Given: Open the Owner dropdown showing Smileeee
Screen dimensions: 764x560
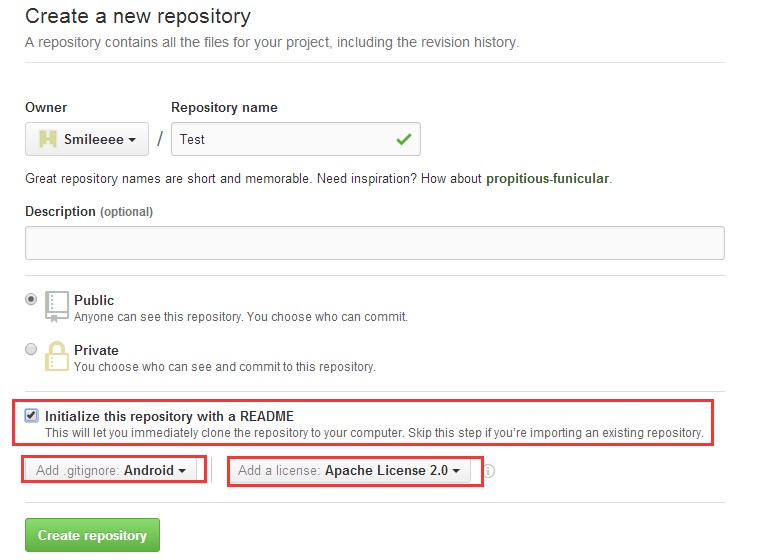Looking at the screenshot, I should (87, 139).
